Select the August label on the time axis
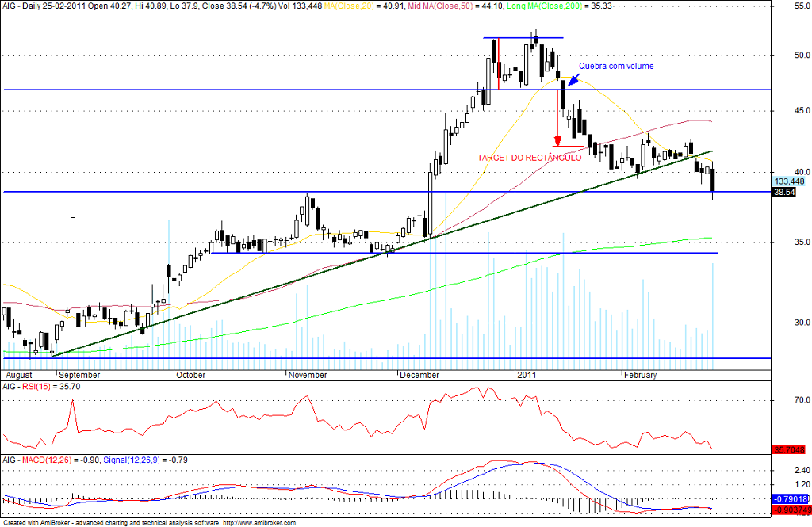812x527 pixels. 18,375
